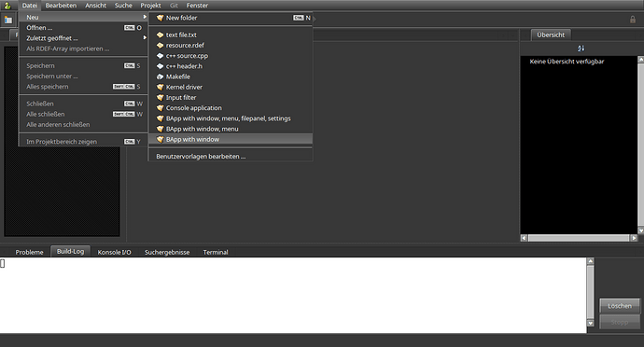
Task: Click the resource.rdef template icon
Action: coord(161,45)
